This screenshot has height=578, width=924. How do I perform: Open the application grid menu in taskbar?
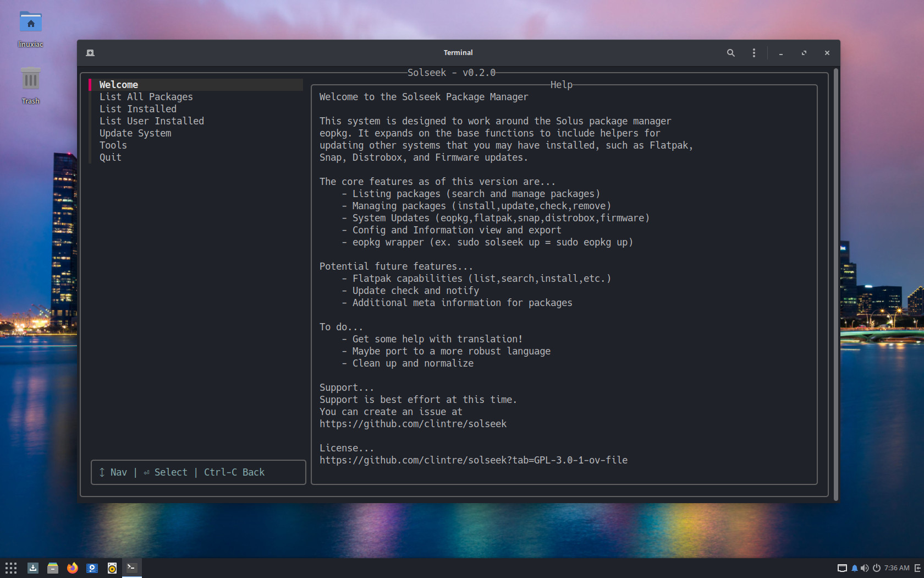click(x=11, y=568)
